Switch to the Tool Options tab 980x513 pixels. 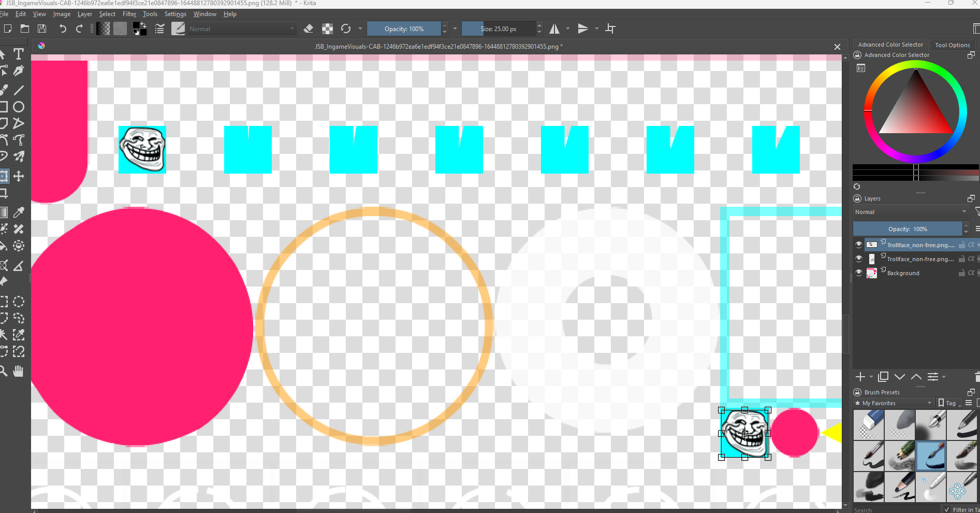[x=952, y=45]
